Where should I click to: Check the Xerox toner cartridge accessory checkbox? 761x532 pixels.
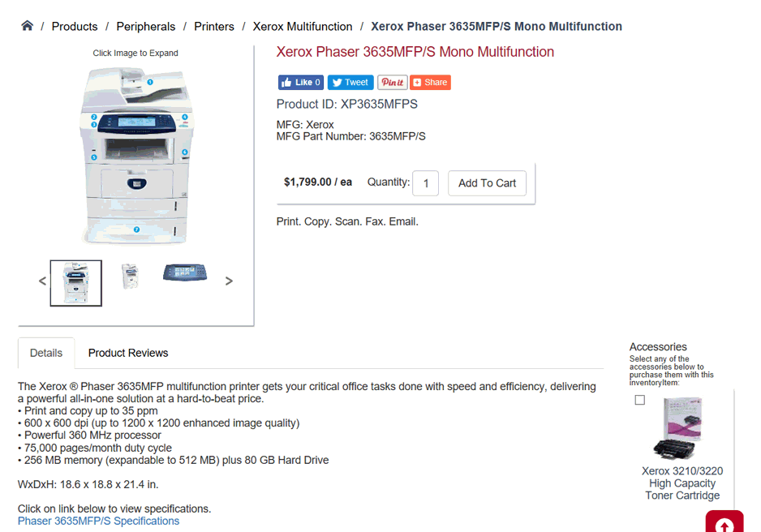click(x=640, y=400)
